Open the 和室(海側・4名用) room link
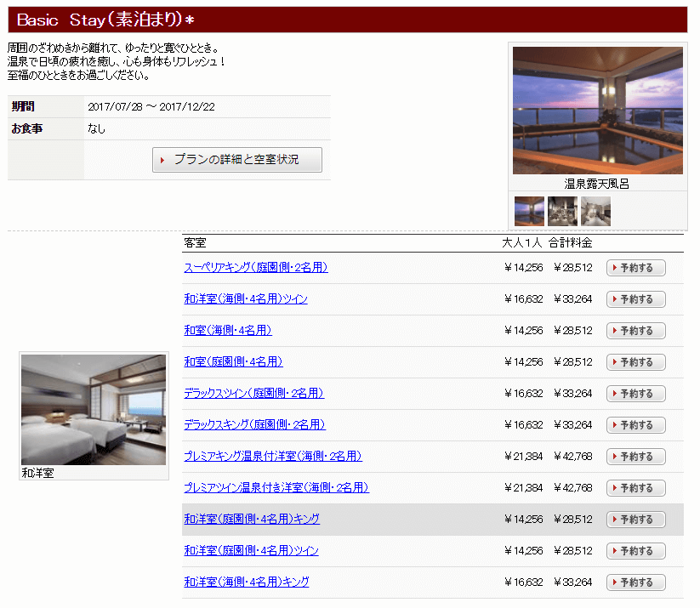The width and height of the screenshot is (700, 608). click(x=228, y=331)
